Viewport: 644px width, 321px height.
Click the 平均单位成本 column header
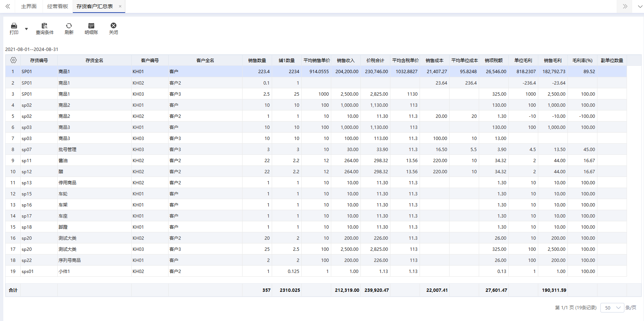coord(464,60)
